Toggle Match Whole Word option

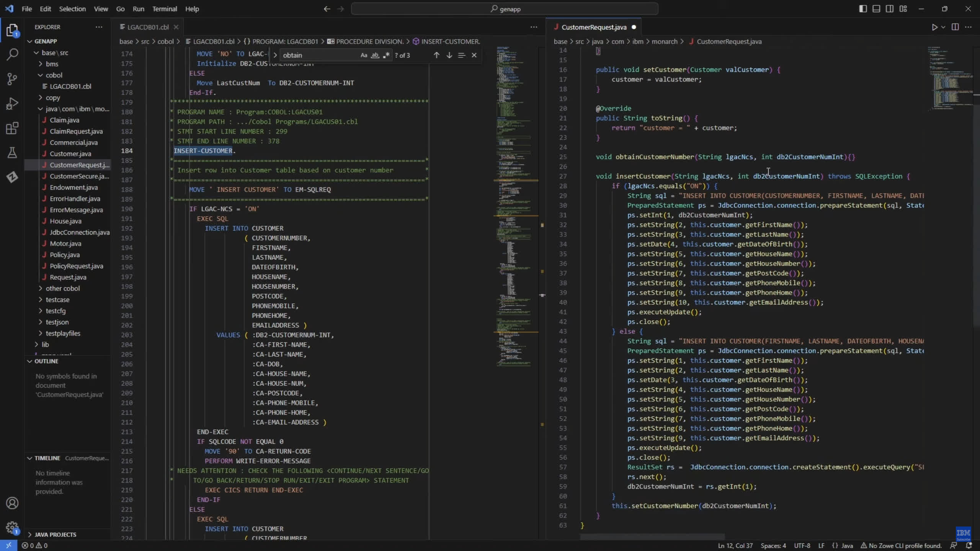coord(375,55)
